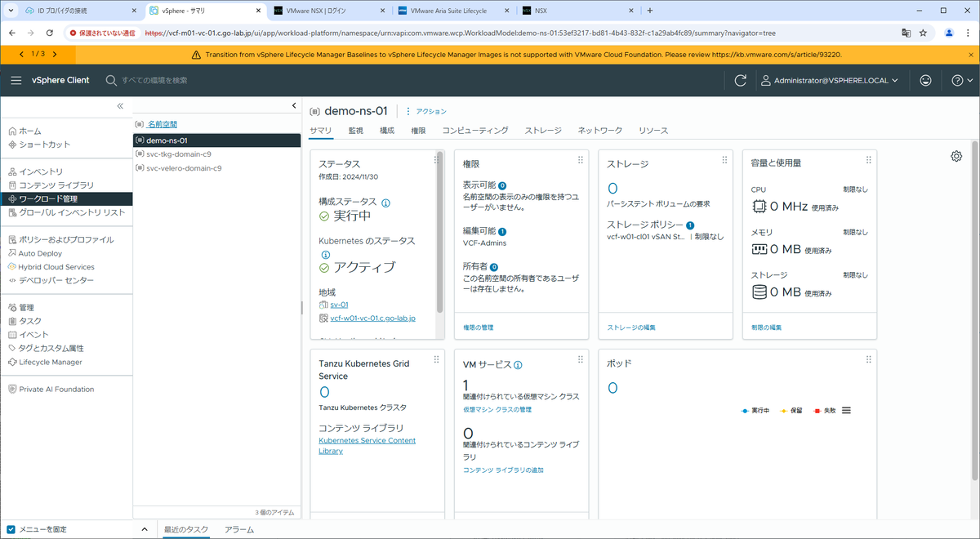Switch to the 構成 tab
980x539 pixels.
(387, 131)
